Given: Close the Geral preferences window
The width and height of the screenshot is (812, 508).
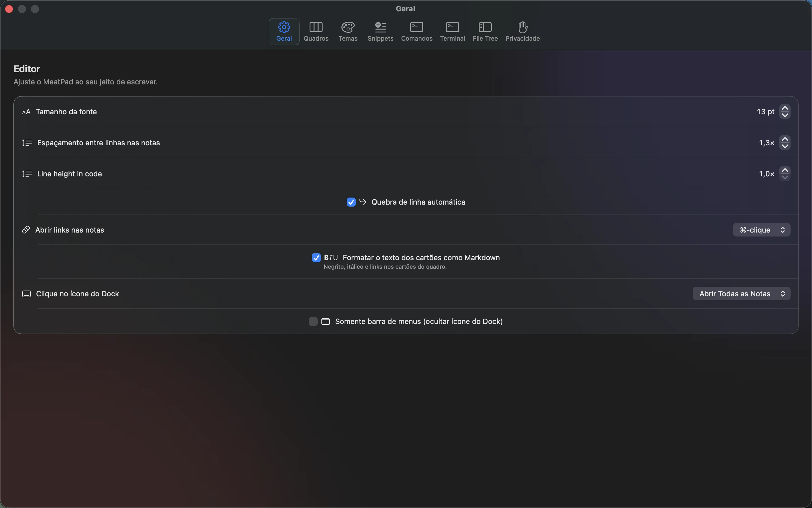Looking at the screenshot, I should point(9,9).
